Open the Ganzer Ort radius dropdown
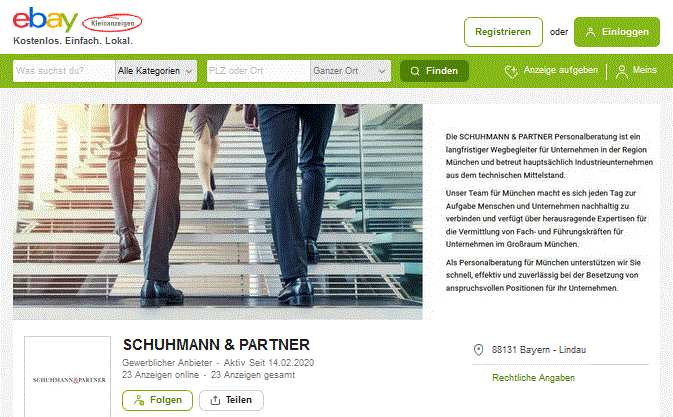This screenshot has height=417, width=673. click(x=350, y=71)
